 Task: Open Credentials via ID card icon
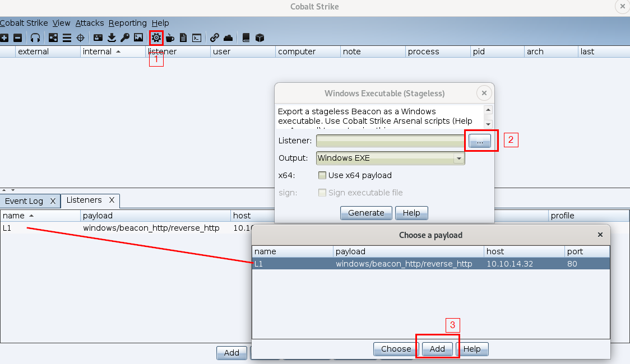(x=98, y=38)
